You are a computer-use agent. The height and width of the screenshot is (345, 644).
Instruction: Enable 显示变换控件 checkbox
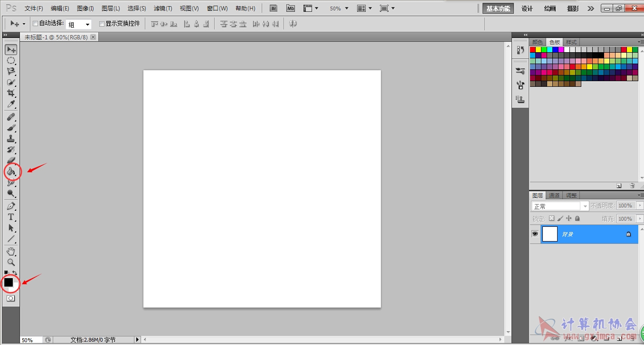tap(102, 23)
